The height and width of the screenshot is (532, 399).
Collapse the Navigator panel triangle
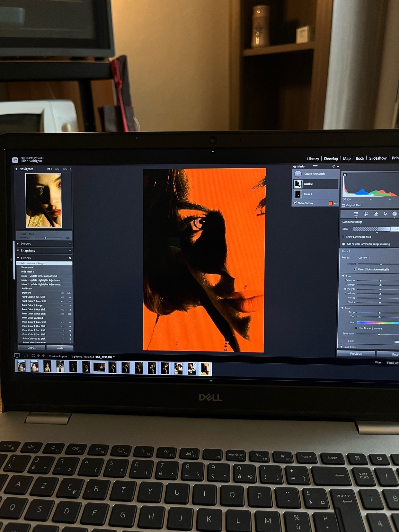click(x=17, y=169)
